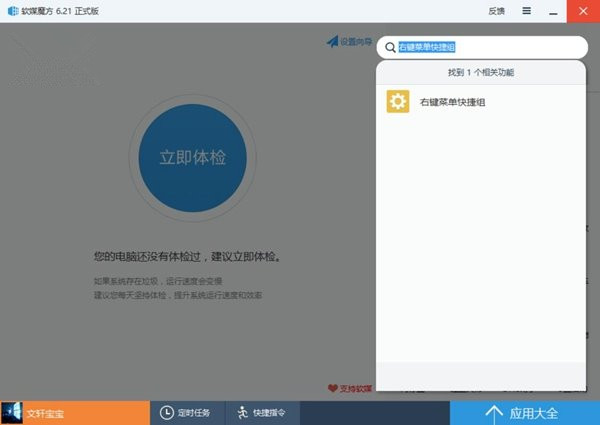This screenshot has height=425, width=600.
Task: Click the paper plane setup wizard icon
Action: click(x=332, y=42)
